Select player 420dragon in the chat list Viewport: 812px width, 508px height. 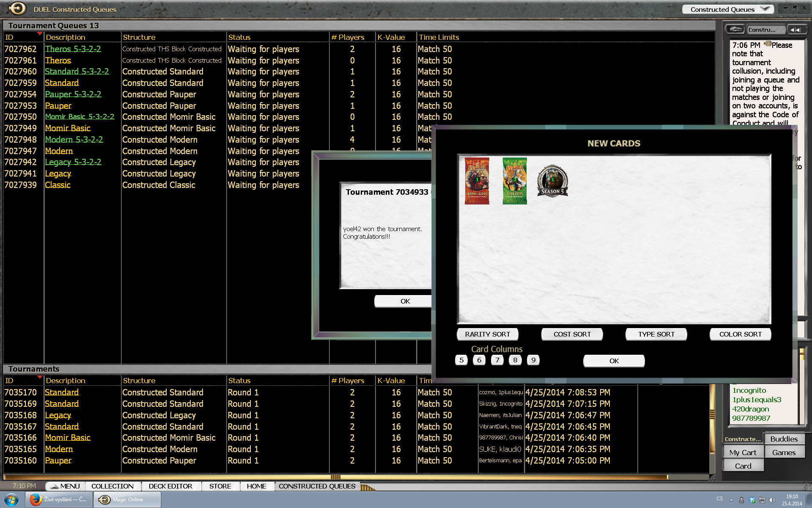click(x=751, y=409)
